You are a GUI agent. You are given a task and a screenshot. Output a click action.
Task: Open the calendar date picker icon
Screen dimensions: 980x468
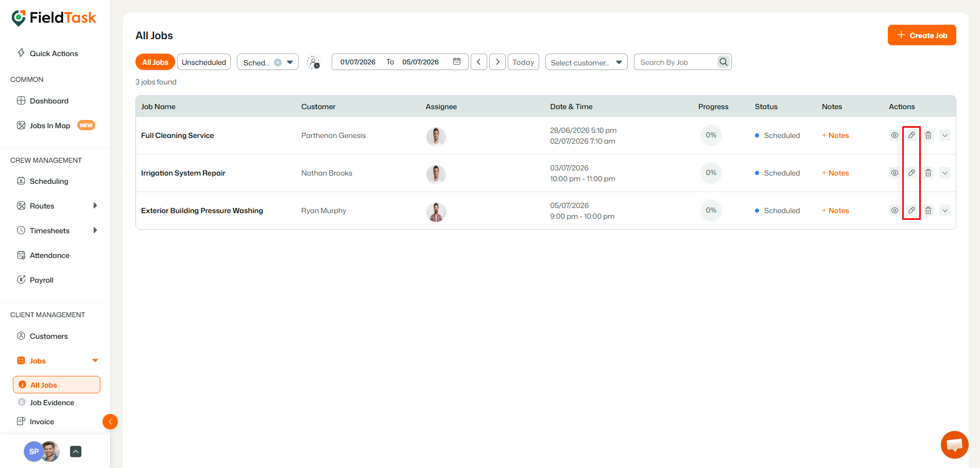click(457, 62)
